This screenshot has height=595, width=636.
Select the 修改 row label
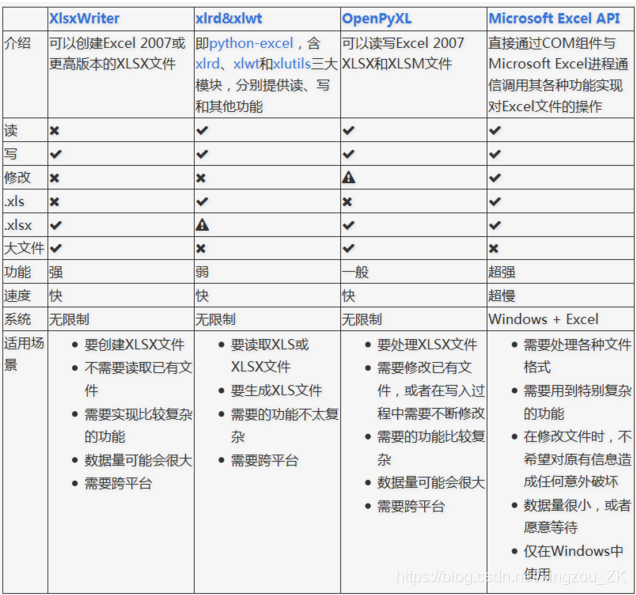17,178
